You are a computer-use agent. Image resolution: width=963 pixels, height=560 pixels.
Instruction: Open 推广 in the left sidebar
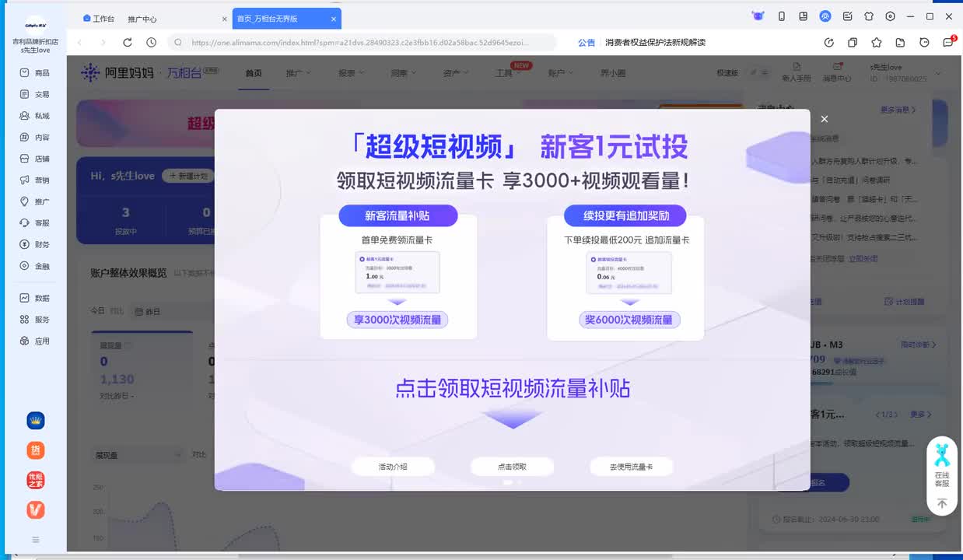click(35, 201)
